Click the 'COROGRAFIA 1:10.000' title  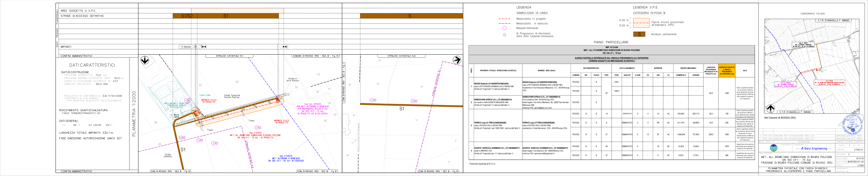[812, 14]
